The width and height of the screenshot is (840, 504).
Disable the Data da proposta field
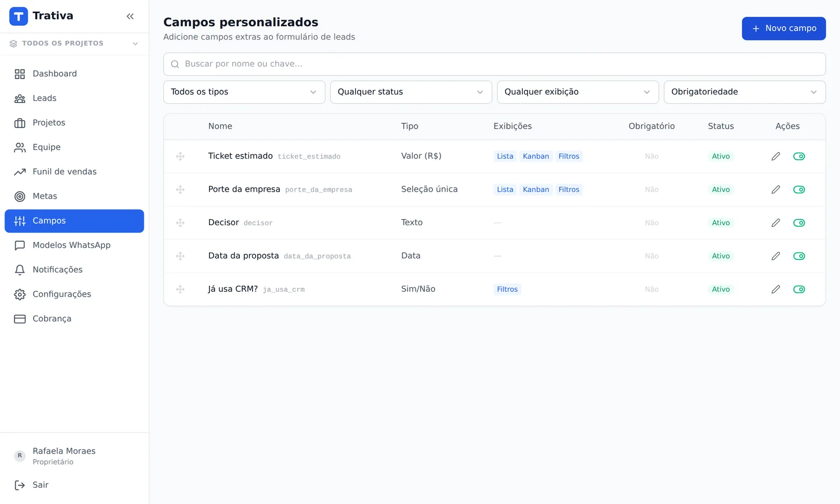pyautogui.click(x=799, y=256)
